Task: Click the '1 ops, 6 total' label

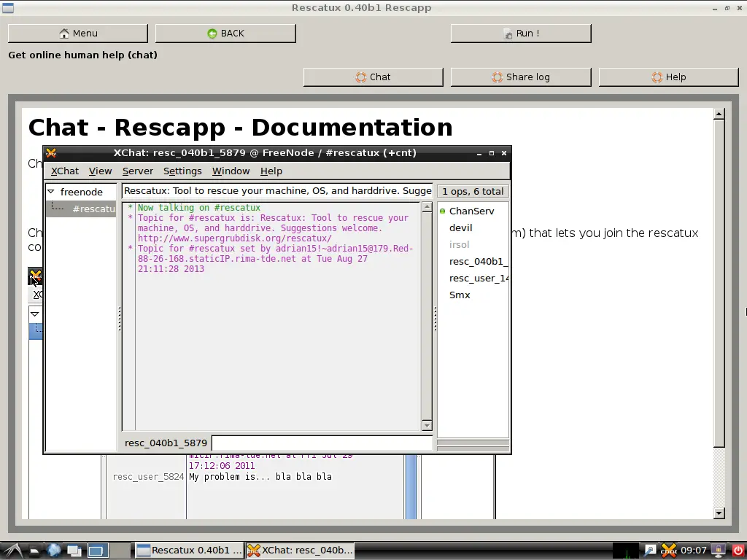Action: pos(473,192)
